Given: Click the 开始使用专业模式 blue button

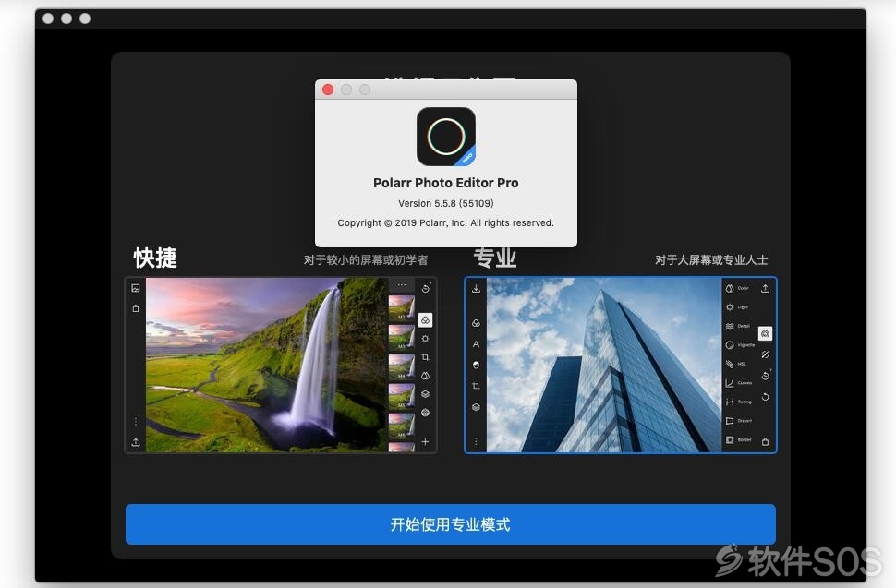Looking at the screenshot, I should [450, 524].
